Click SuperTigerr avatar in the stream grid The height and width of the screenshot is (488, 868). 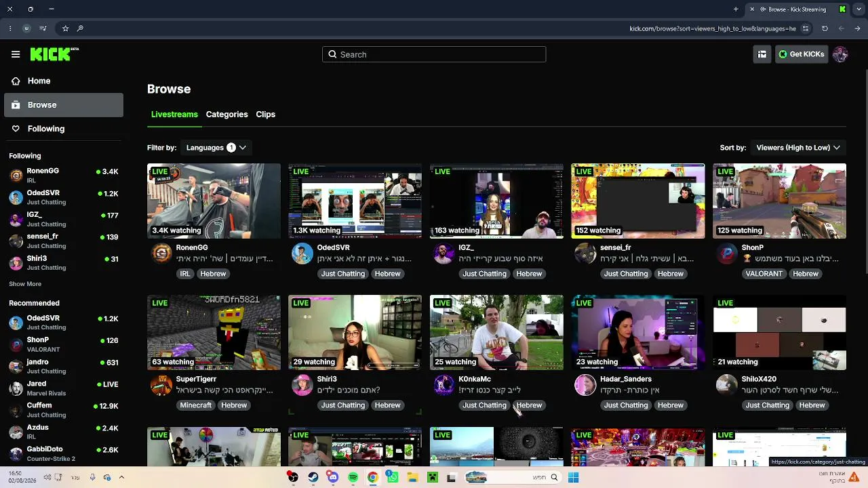161,385
